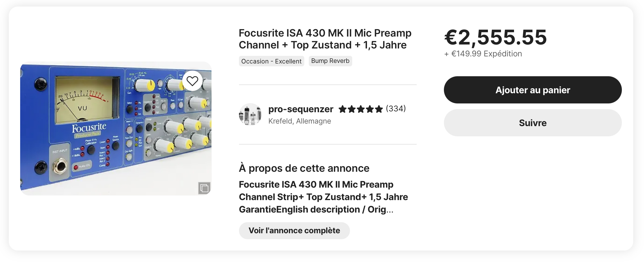Click the Bump Reverb badge

330,61
